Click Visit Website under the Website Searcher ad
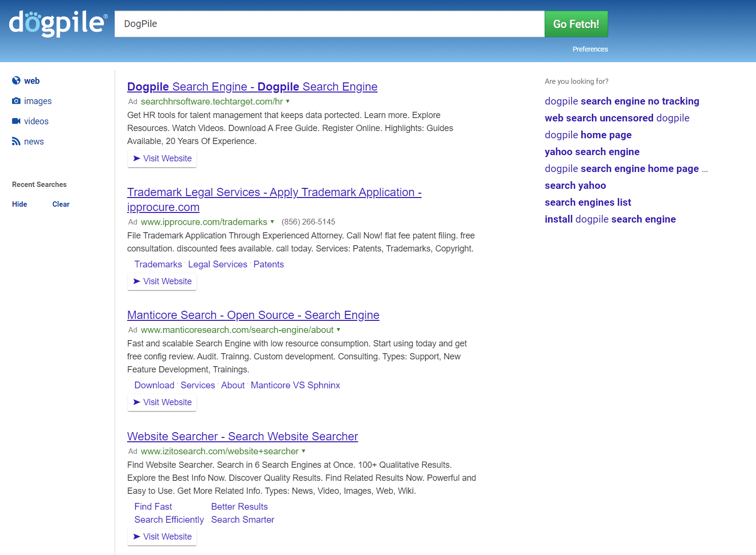The height and width of the screenshot is (555, 756). coord(162,537)
